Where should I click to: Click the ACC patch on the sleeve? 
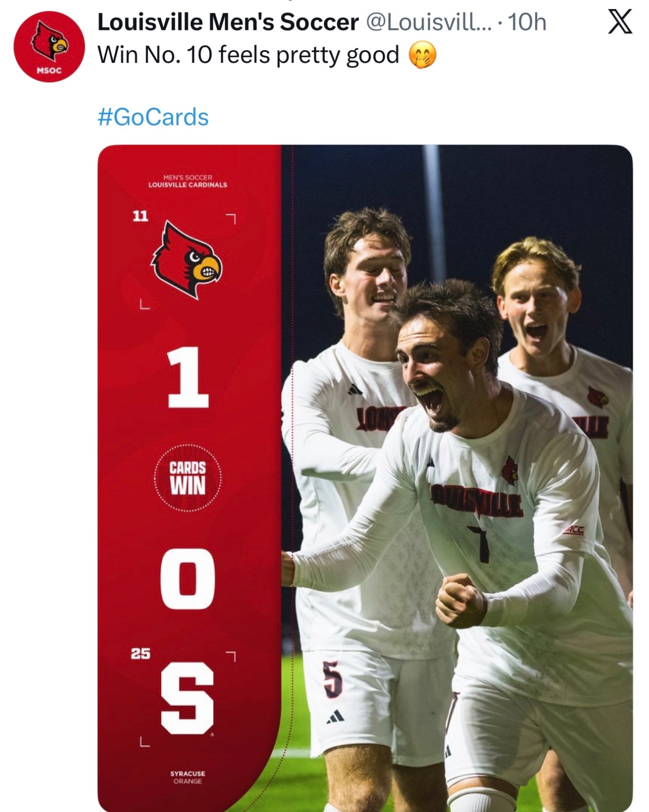574,530
